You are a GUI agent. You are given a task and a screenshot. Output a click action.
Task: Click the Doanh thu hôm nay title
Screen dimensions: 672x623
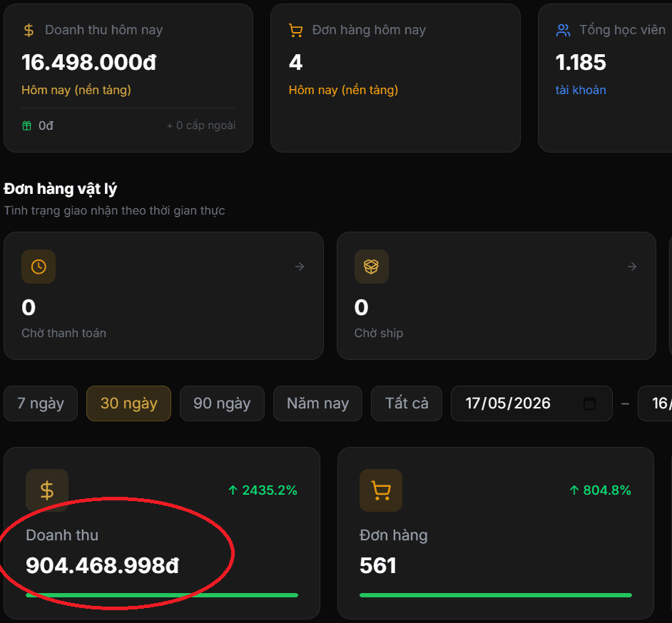click(103, 30)
